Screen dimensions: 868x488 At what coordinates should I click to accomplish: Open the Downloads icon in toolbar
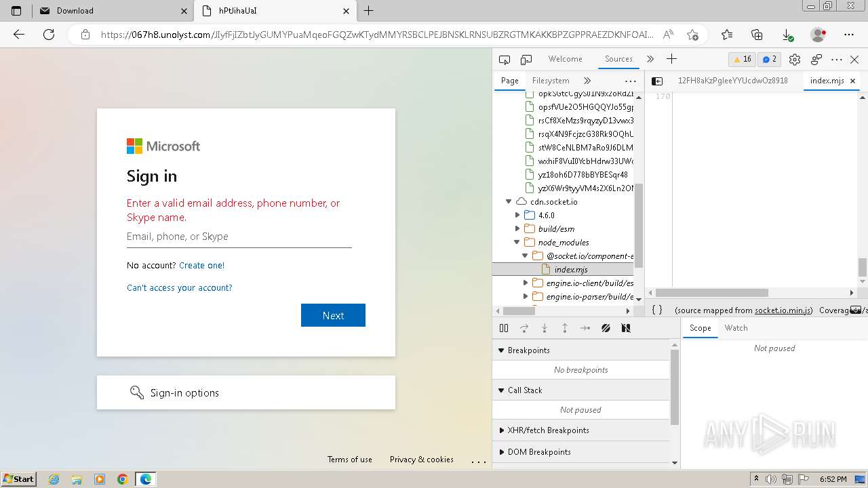coord(787,35)
